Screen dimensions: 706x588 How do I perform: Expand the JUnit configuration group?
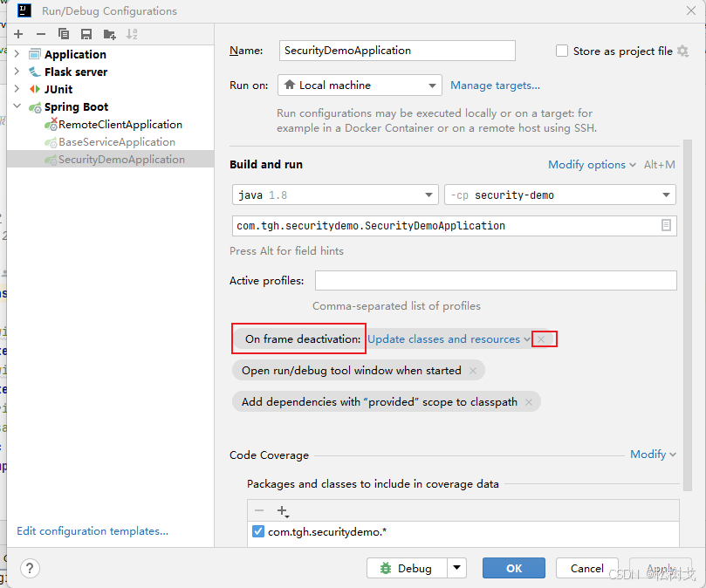pos(17,89)
